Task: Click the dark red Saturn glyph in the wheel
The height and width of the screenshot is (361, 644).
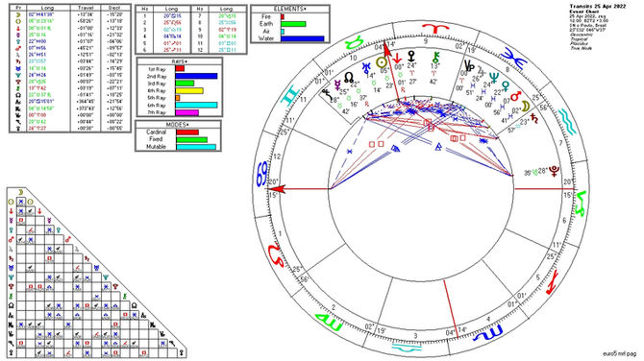Action: 533,118
